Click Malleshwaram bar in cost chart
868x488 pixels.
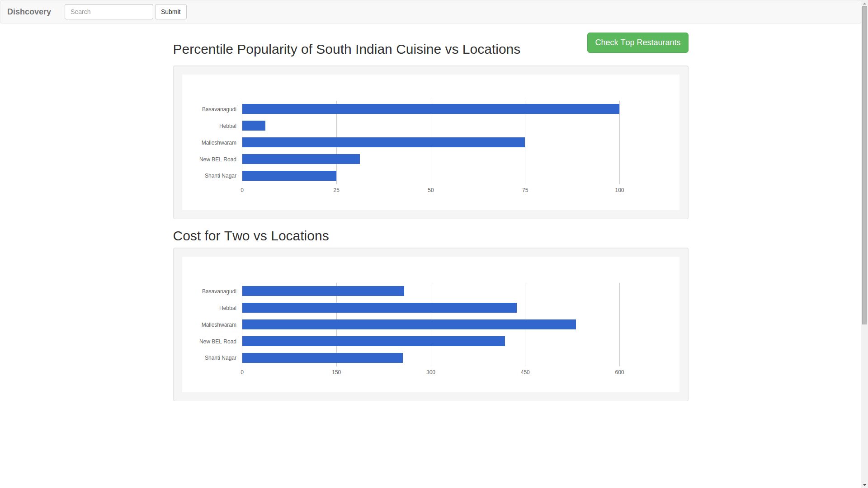tap(409, 324)
